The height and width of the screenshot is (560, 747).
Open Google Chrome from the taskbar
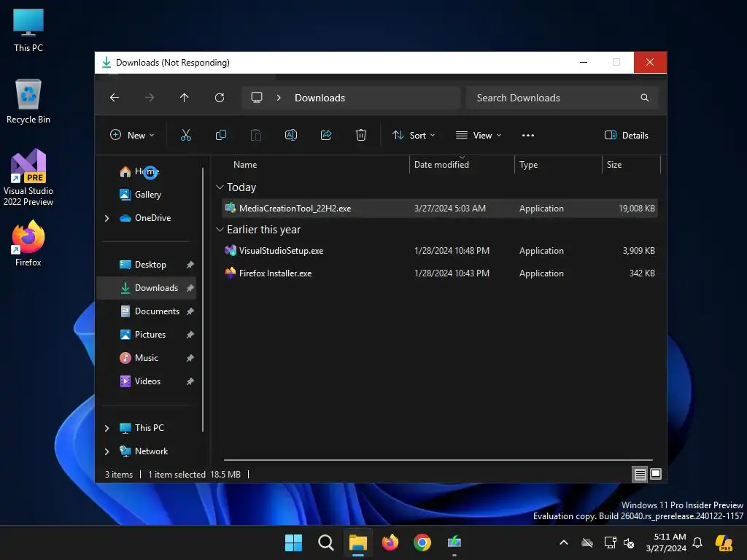coord(422,542)
